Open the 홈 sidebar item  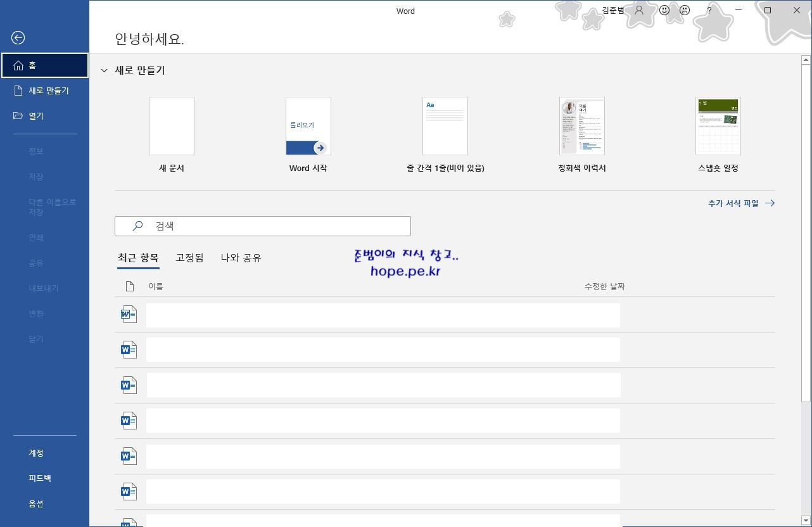point(44,65)
